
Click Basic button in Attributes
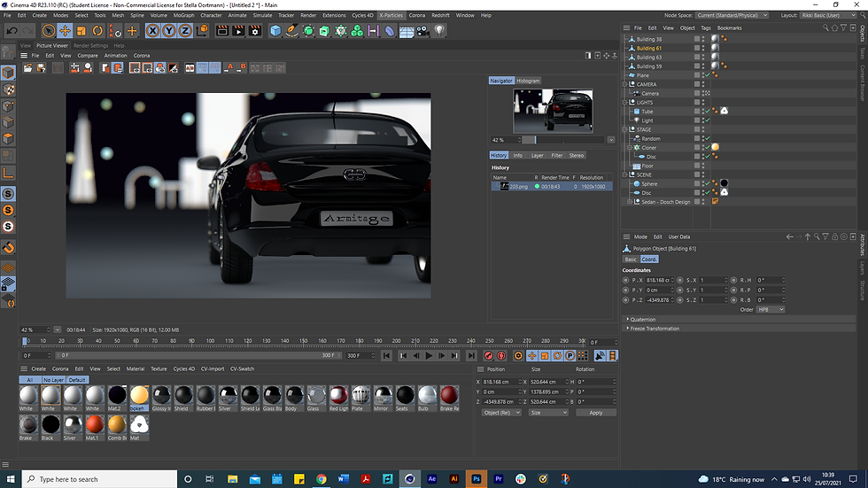[x=631, y=259]
